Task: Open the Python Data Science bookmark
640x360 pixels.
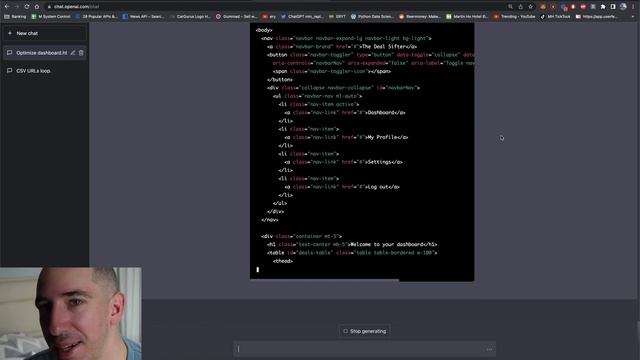Action: pos(372,17)
